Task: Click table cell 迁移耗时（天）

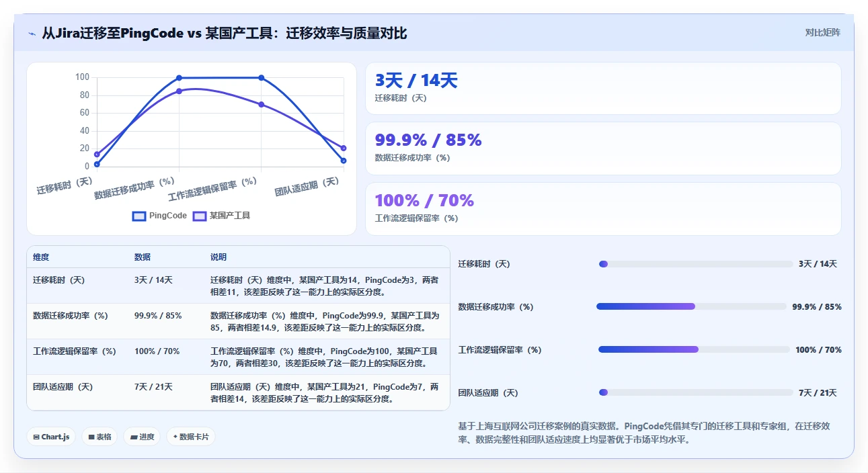Action: coord(59,280)
